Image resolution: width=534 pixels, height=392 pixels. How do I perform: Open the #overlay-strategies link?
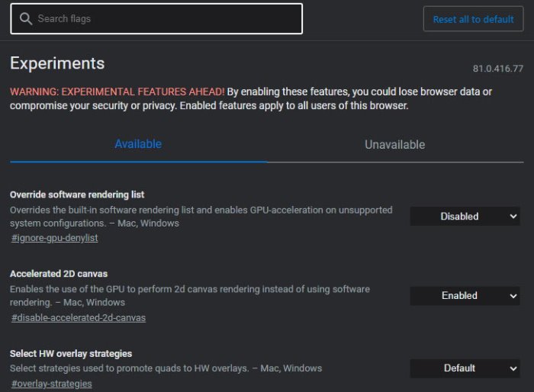point(52,384)
